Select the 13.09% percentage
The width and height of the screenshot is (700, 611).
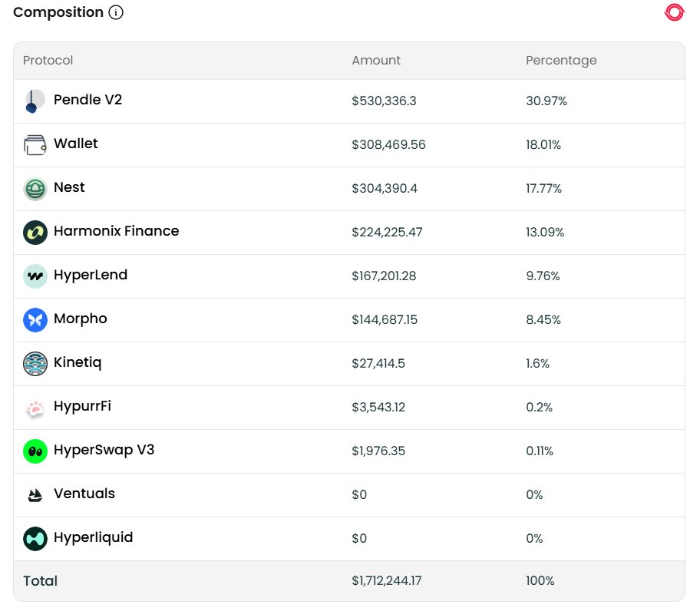click(x=545, y=232)
